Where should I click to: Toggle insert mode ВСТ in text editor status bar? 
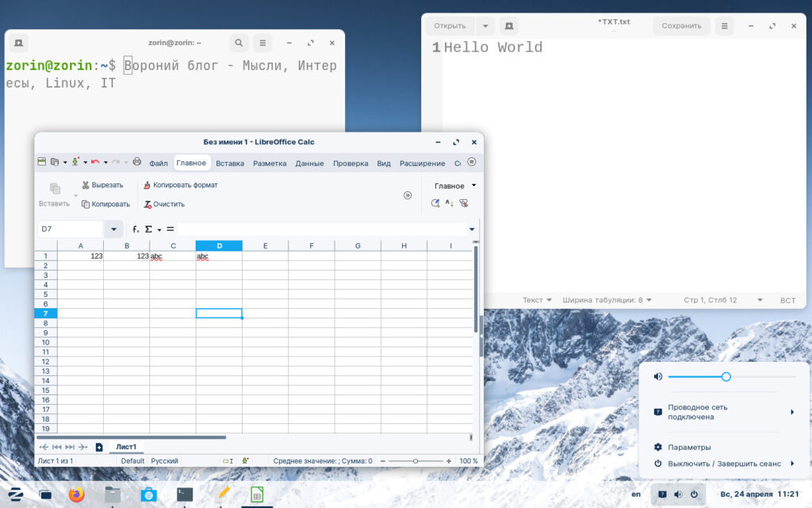click(787, 300)
